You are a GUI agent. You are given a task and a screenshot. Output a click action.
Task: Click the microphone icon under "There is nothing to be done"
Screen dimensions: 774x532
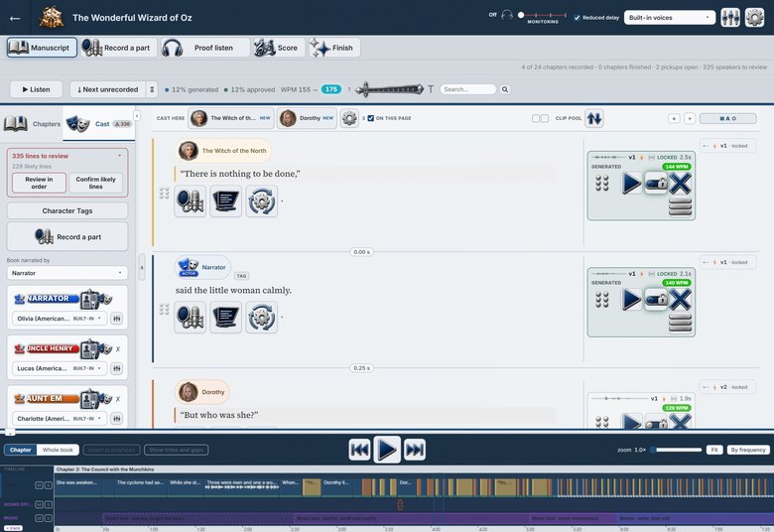(191, 201)
